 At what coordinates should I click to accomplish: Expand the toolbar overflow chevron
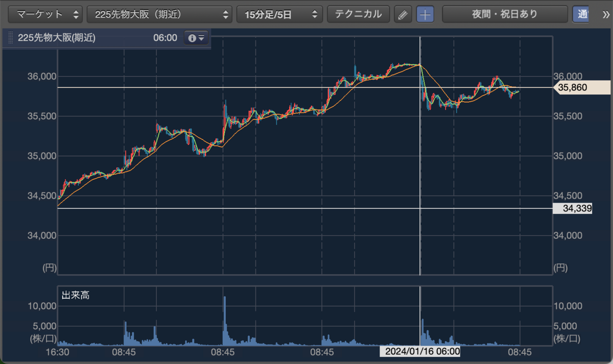605,14
